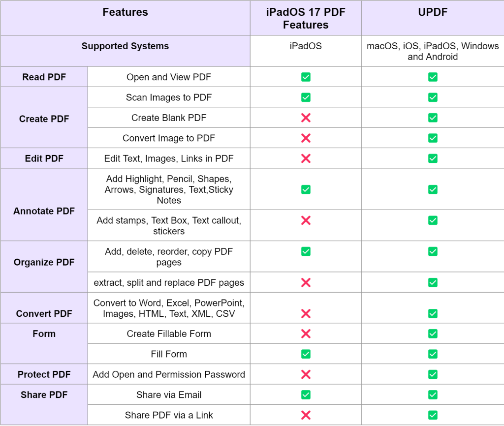Click iPadOS red cross for extract, split and replace pages

[x=306, y=282]
